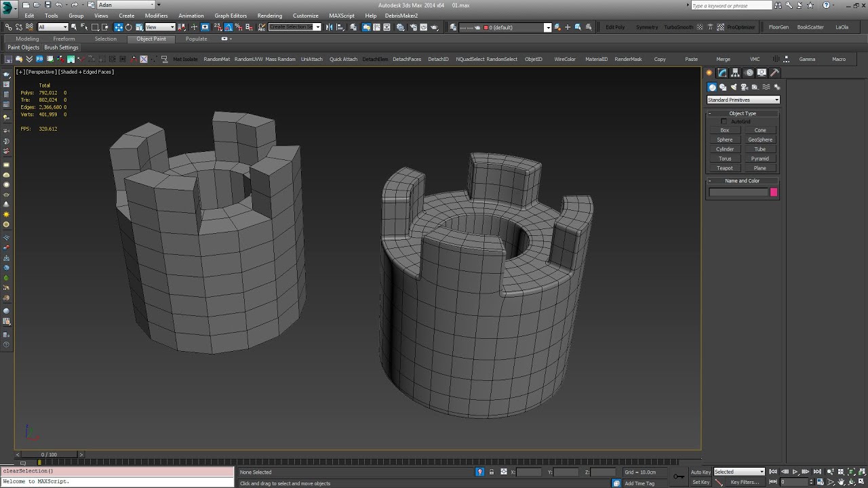Switch to the Freeform ribbon tab

(x=64, y=39)
